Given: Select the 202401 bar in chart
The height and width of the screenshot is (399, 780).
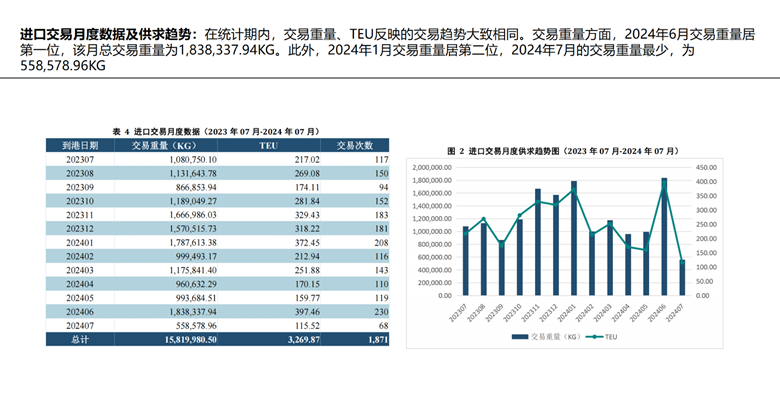Looking at the screenshot, I should pyautogui.click(x=574, y=238).
